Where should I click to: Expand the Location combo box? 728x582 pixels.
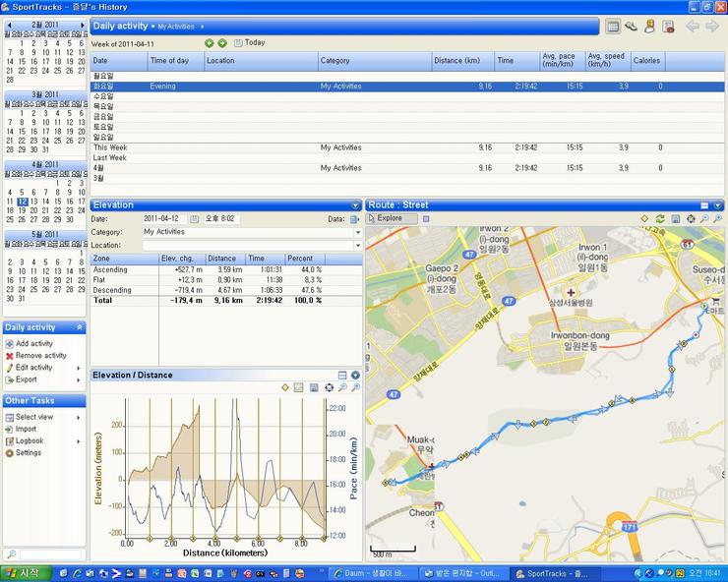(x=358, y=245)
